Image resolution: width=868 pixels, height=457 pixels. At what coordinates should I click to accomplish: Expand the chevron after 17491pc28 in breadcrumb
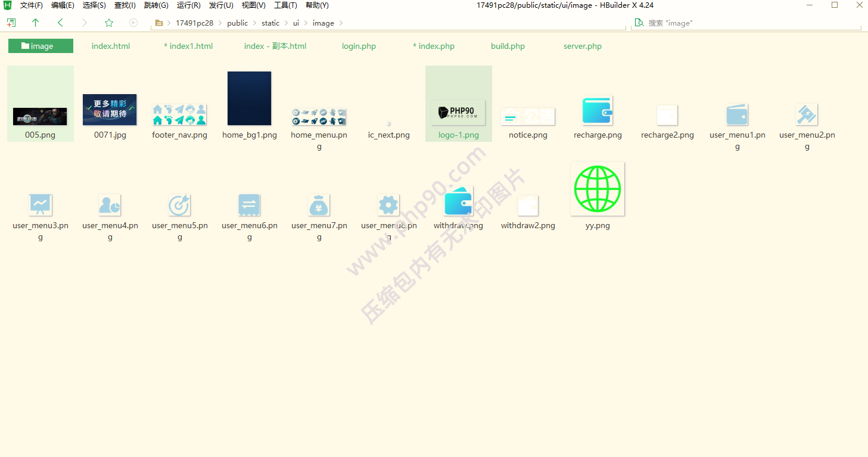click(x=220, y=23)
